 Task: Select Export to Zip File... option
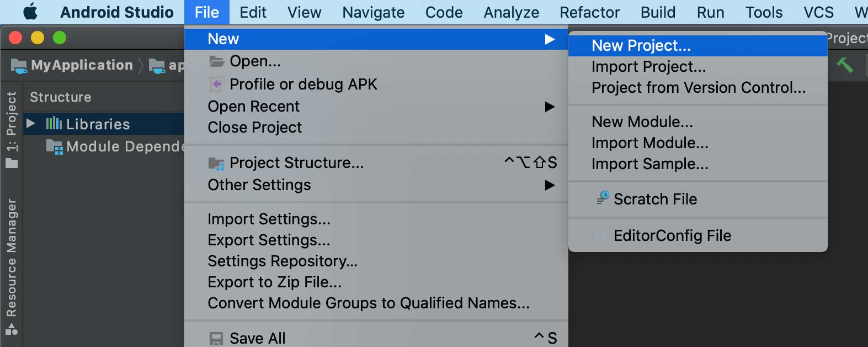click(274, 282)
